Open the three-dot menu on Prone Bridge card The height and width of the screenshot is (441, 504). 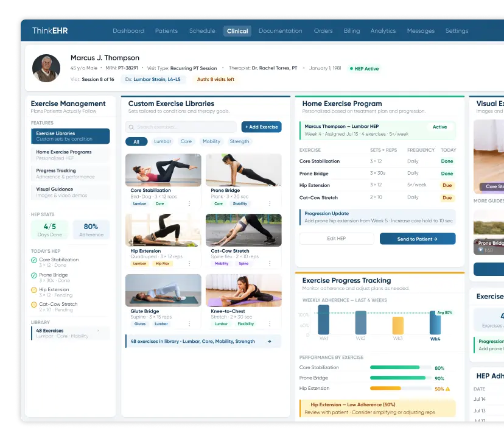270,203
